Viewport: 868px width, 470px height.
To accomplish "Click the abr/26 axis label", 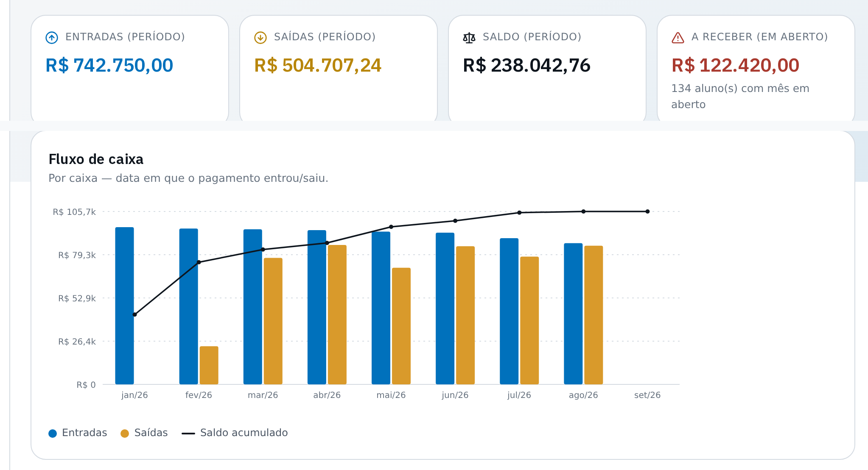I will [x=327, y=395].
